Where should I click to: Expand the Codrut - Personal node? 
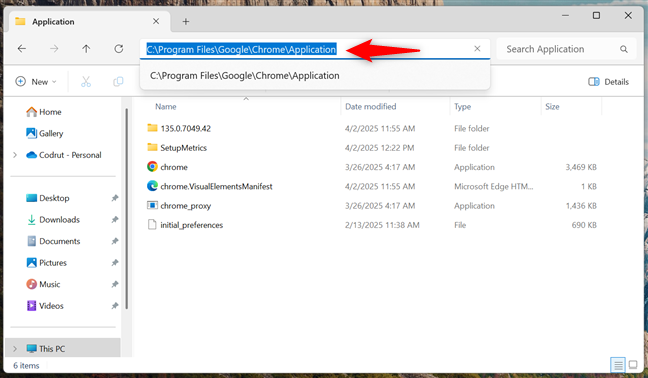pyautogui.click(x=15, y=155)
